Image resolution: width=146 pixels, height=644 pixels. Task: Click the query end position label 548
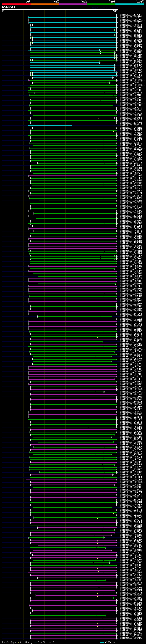(x=115, y=11)
